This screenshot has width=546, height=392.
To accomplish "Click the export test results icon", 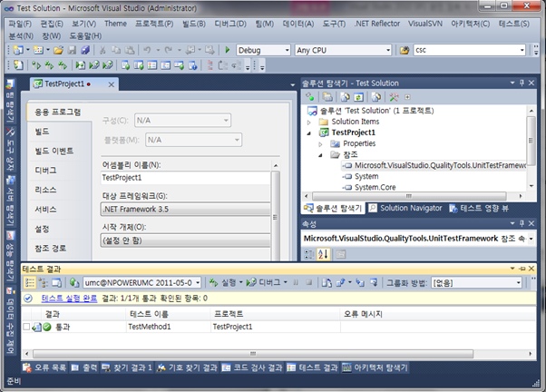I will click(340, 282).
